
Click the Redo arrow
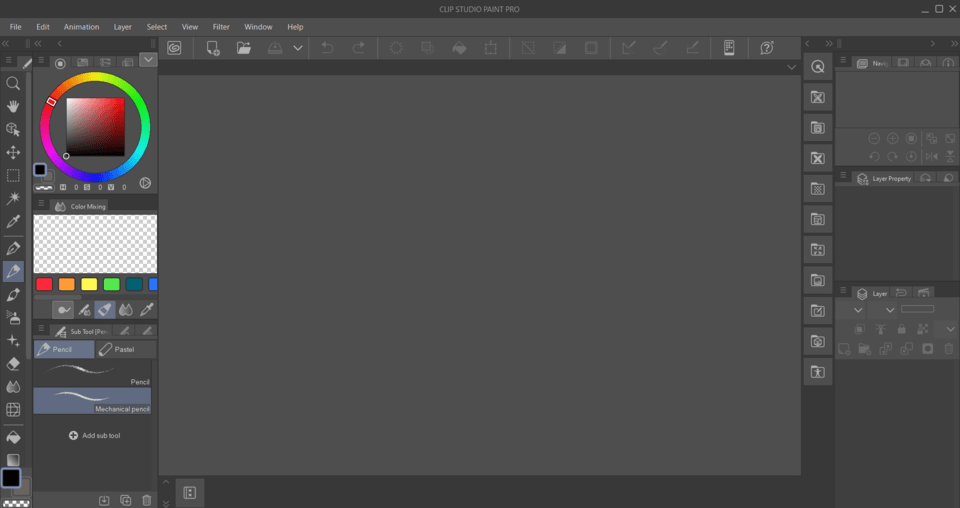coord(359,48)
